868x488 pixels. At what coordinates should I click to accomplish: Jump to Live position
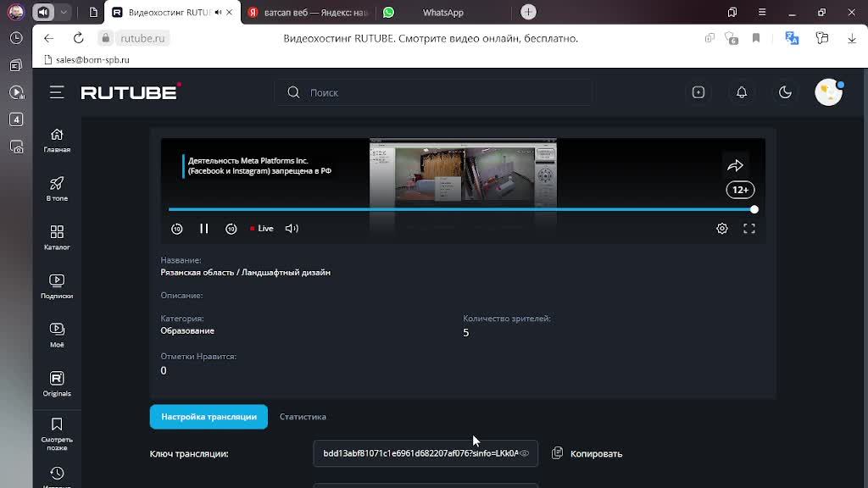261,229
